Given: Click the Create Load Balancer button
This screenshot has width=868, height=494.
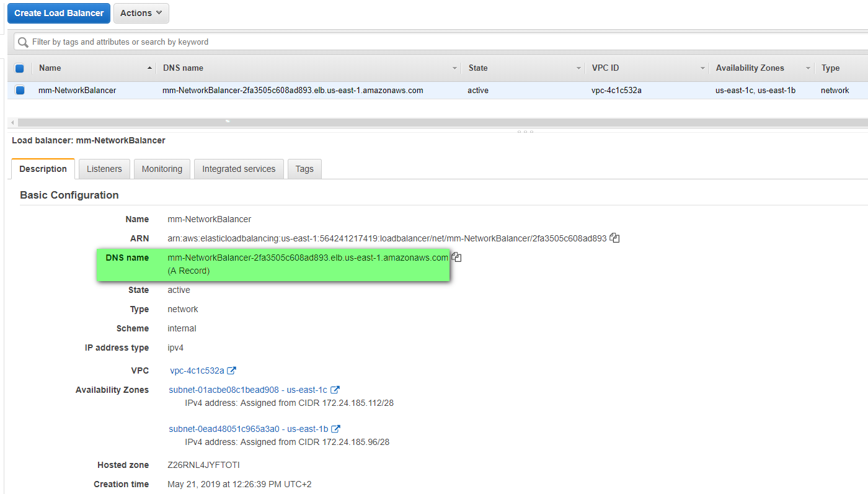Looking at the screenshot, I should [x=59, y=13].
